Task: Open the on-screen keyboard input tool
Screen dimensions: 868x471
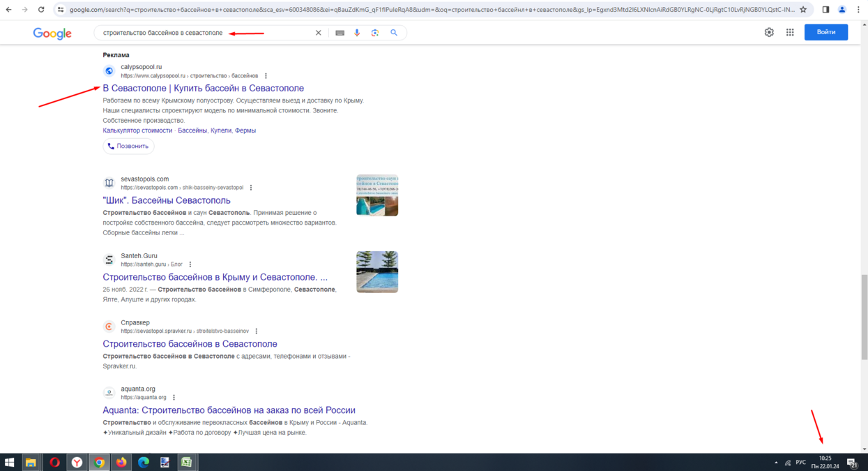Action: pyautogui.click(x=340, y=33)
